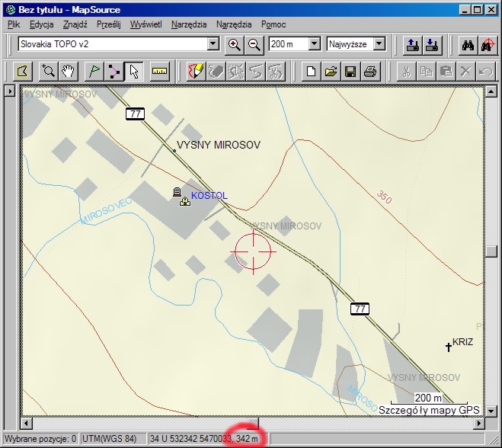502x448 pixels.
Task: Click the vertical scrollbar down arrow
Action: (491, 410)
